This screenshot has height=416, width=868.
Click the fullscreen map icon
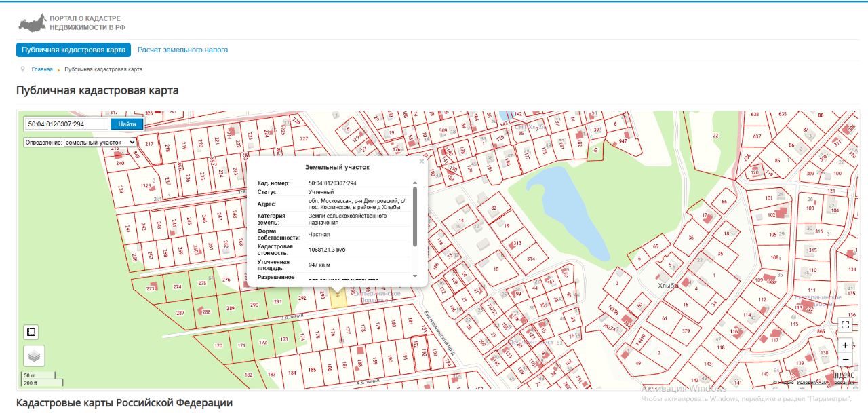click(845, 325)
